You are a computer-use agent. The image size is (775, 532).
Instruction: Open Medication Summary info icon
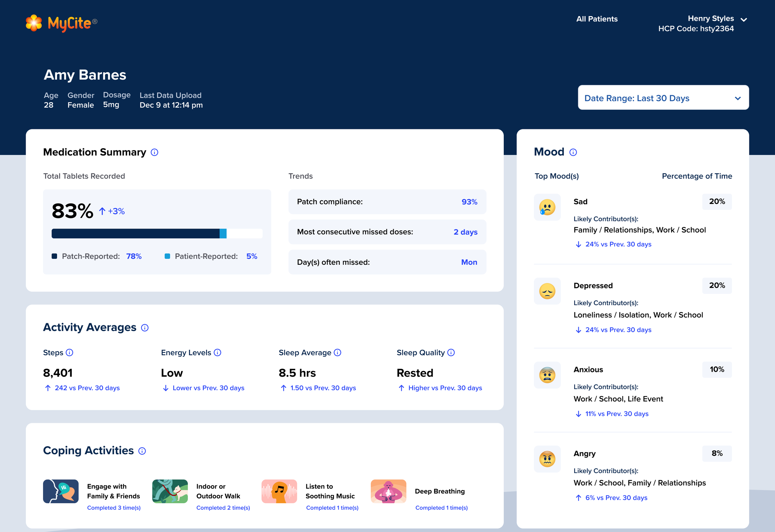pos(154,153)
